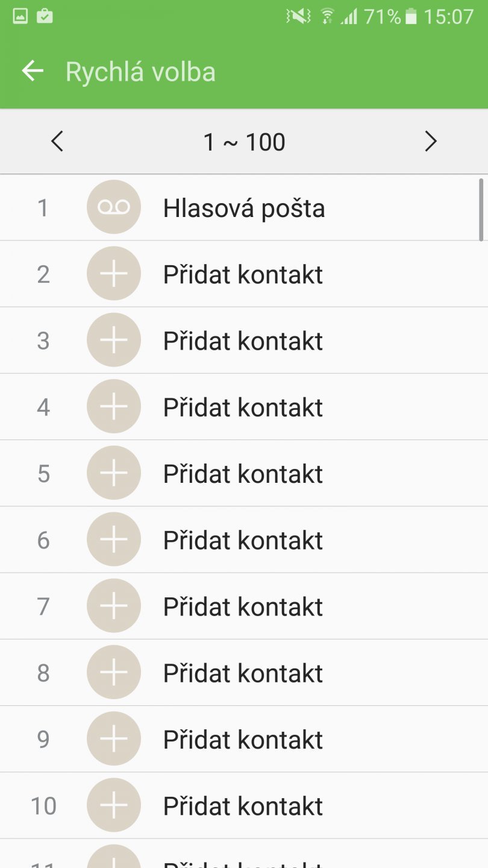This screenshot has width=488, height=868.
Task: Tap the back arrow in header
Action: (x=33, y=71)
